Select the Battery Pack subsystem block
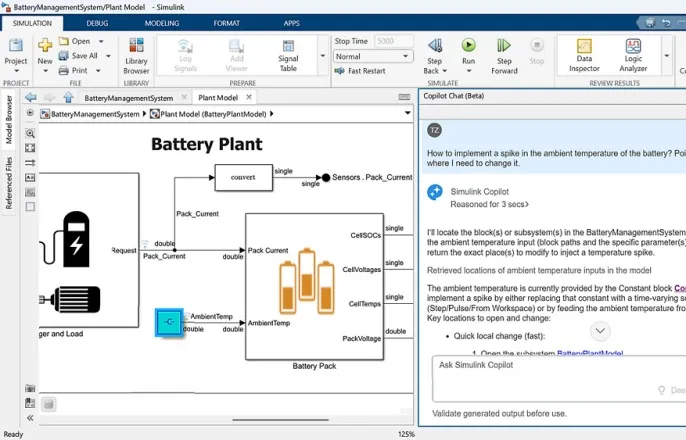This screenshot has width=686, height=440. tap(314, 286)
